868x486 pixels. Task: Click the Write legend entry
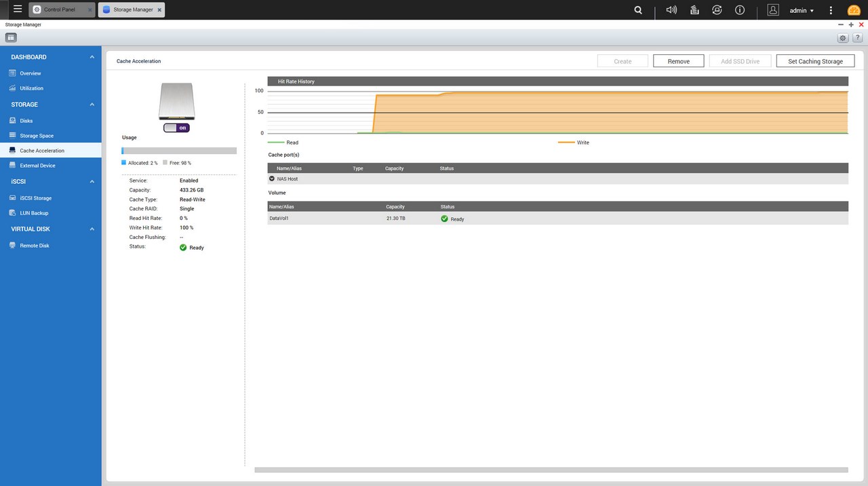click(574, 143)
